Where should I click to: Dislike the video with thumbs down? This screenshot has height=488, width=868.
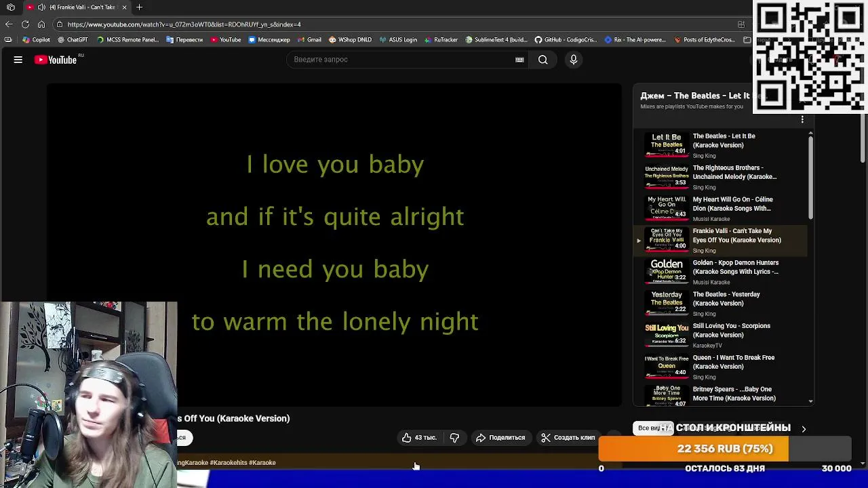pyautogui.click(x=454, y=438)
